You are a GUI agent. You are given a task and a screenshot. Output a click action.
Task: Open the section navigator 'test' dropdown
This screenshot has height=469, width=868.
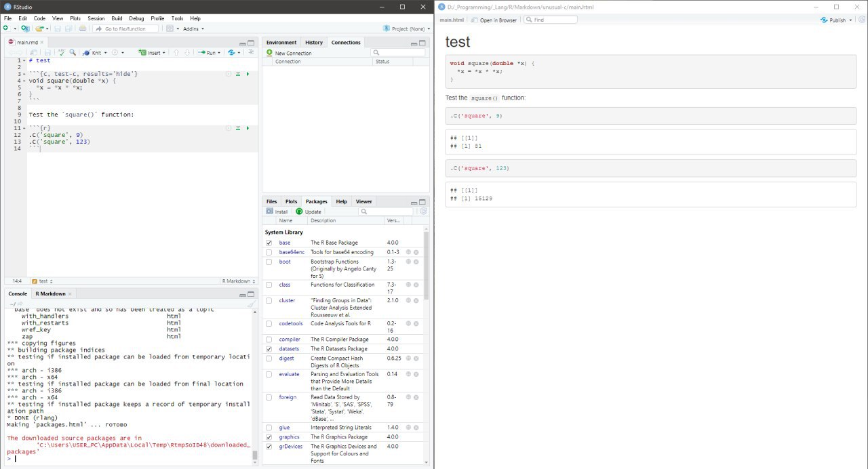pyautogui.click(x=42, y=281)
